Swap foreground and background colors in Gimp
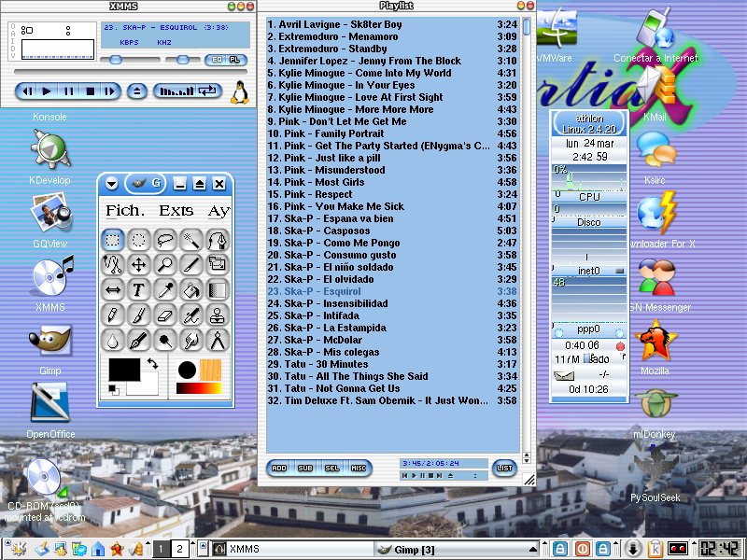 coord(152,363)
